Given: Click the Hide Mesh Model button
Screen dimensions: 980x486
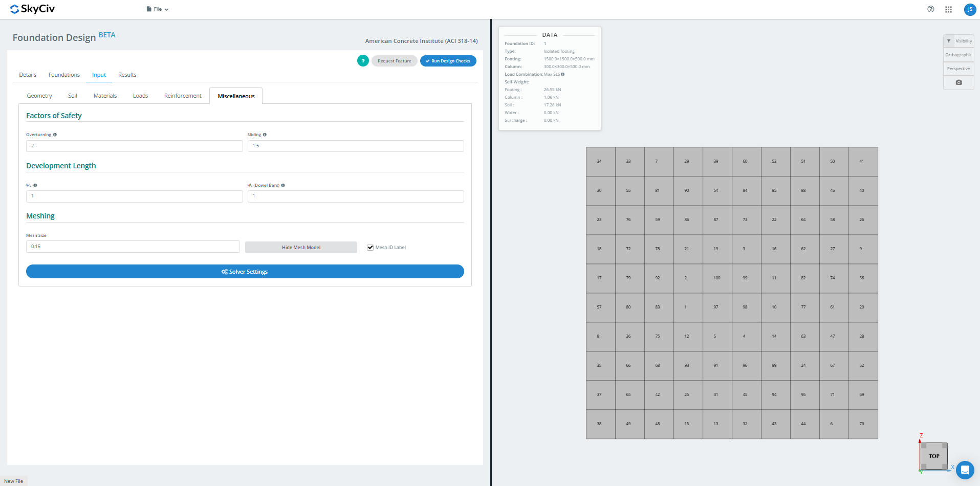Looking at the screenshot, I should click(x=301, y=248).
